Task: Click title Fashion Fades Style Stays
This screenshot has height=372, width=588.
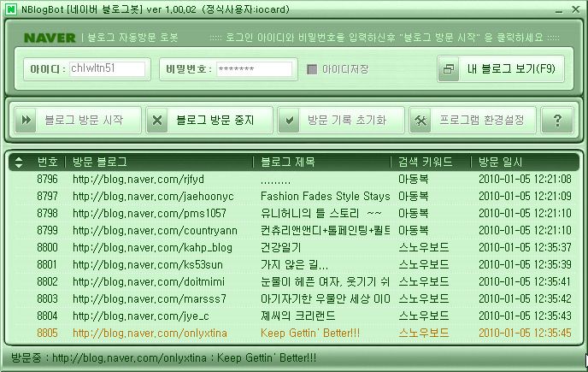Action: tap(325, 197)
